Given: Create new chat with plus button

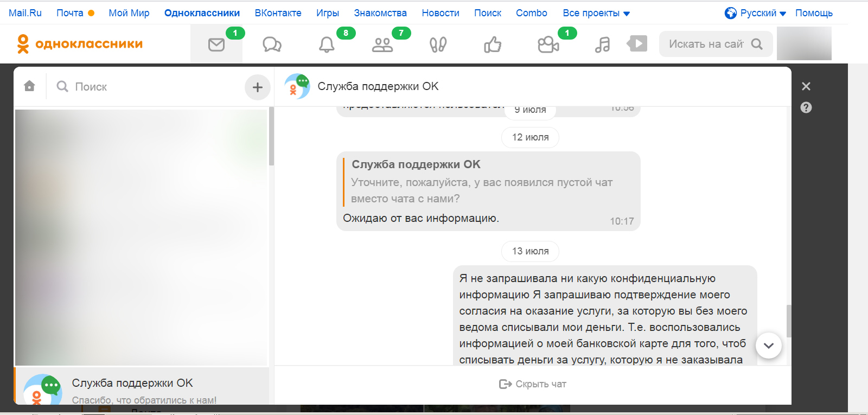Looking at the screenshot, I should point(258,87).
